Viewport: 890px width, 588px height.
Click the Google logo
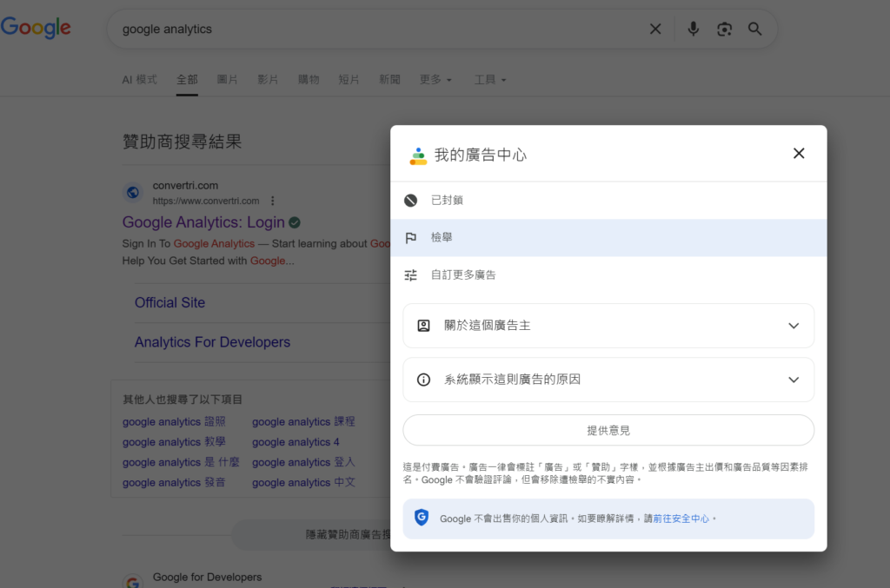[36, 28]
